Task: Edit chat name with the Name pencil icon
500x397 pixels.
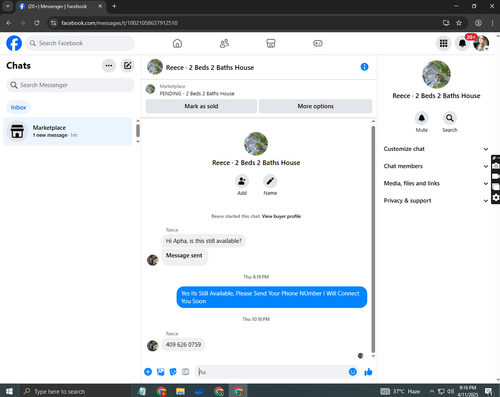Action: tap(270, 181)
